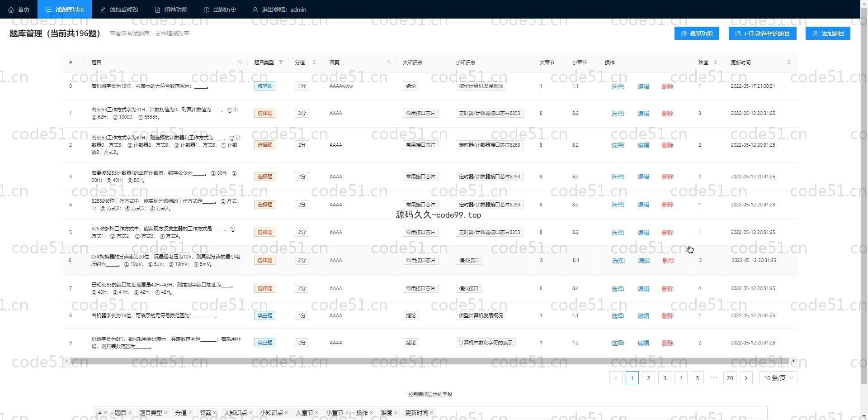868x420 pixels.
Task: Sort by 更新时间 using the sorter arrows
Action: tap(789, 62)
